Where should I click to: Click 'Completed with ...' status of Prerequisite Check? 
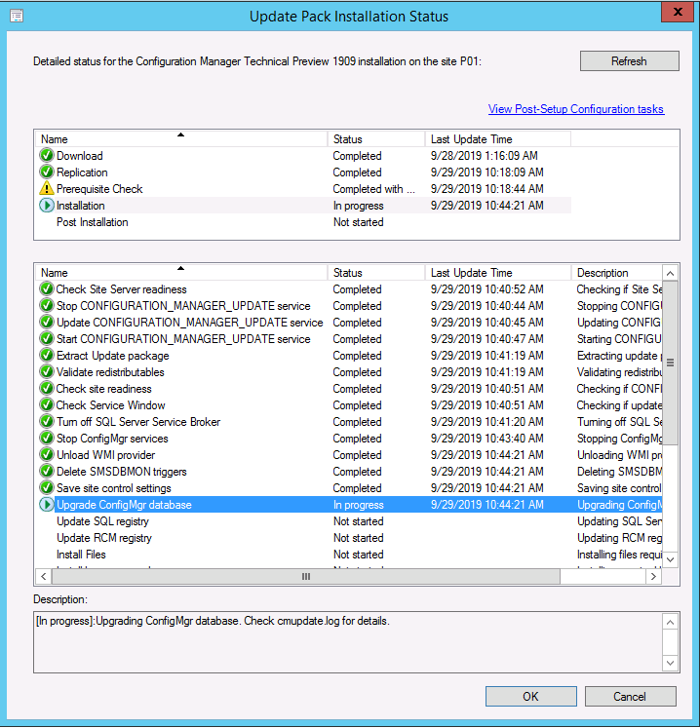pyautogui.click(x=374, y=188)
